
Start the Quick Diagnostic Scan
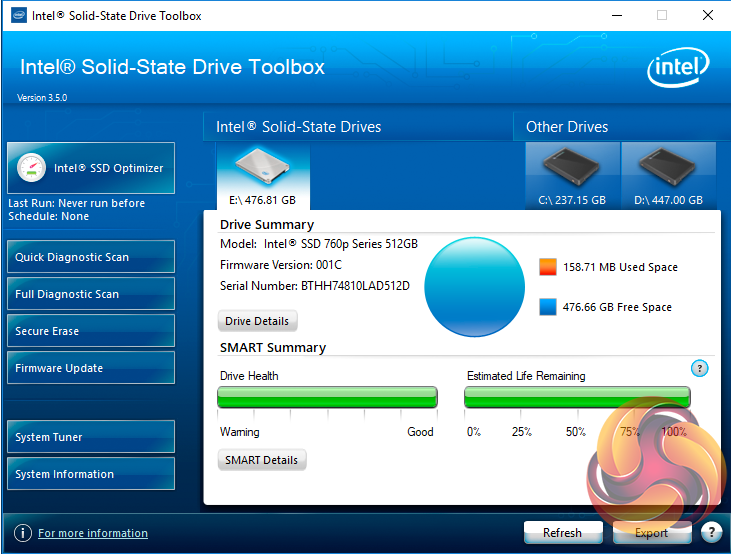click(91, 257)
